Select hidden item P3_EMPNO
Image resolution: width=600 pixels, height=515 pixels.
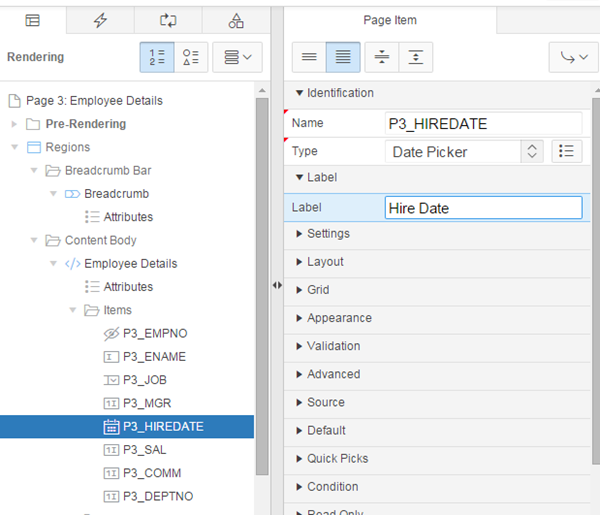point(155,333)
